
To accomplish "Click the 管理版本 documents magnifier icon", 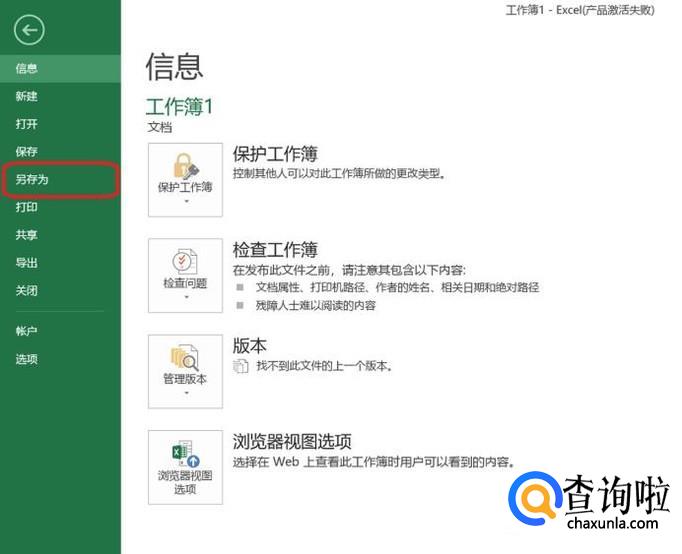I will (184, 357).
